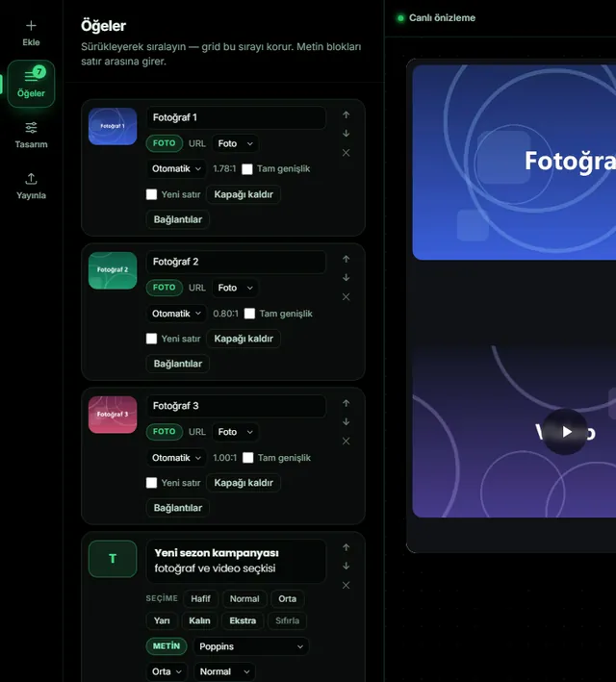Viewport: 616px width, 682px height.
Task: Move Fotoğraf 2 up with arrow icon
Action: point(346,259)
